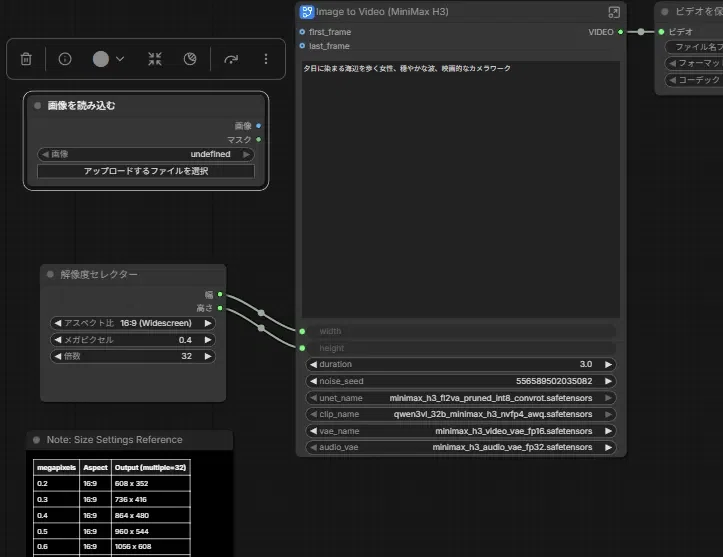Click midpoint dot on 高さ to height wire
Image resolution: width=723 pixels, height=557 pixels.
[261, 328]
